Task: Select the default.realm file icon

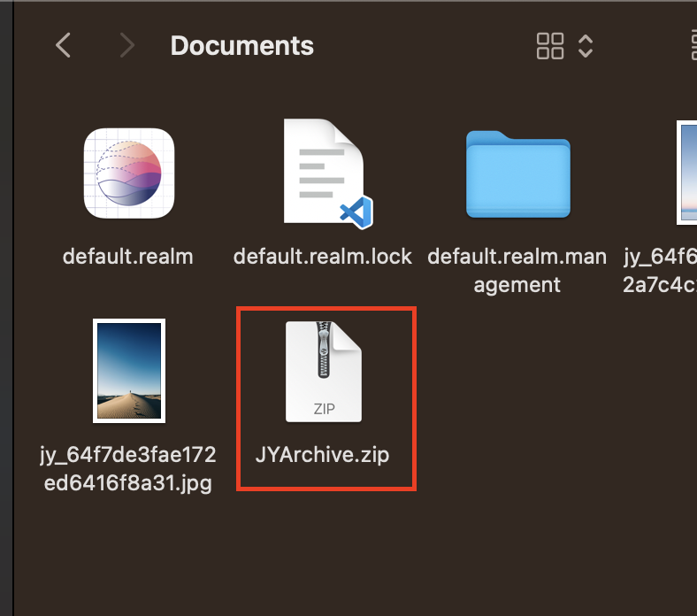Action: click(129, 173)
